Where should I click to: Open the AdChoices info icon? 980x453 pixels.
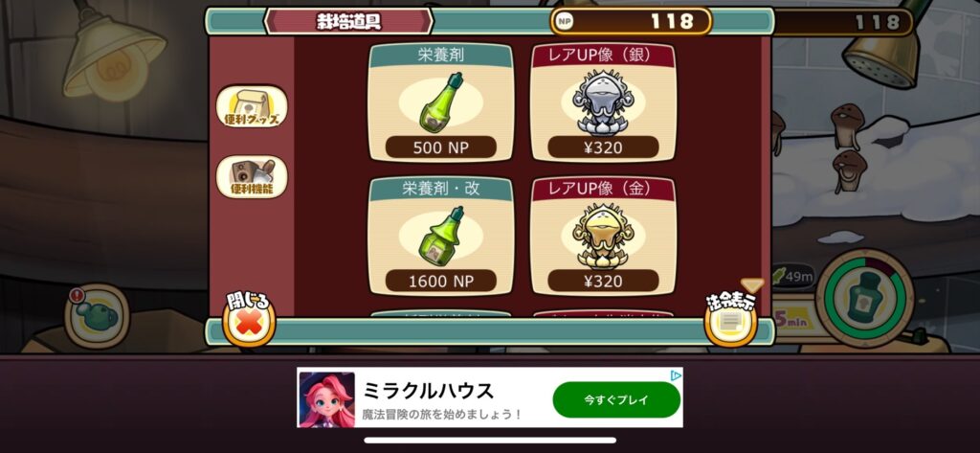click(x=676, y=375)
